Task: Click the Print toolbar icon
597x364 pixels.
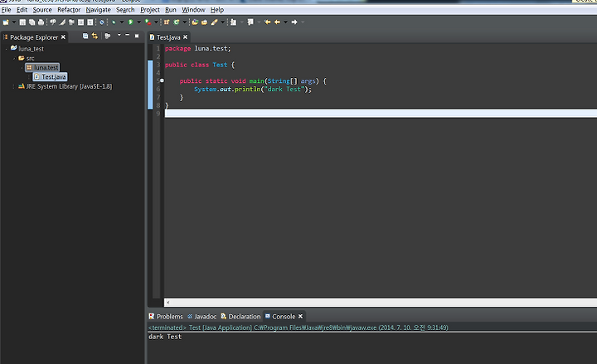Action: [x=41, y=22]
